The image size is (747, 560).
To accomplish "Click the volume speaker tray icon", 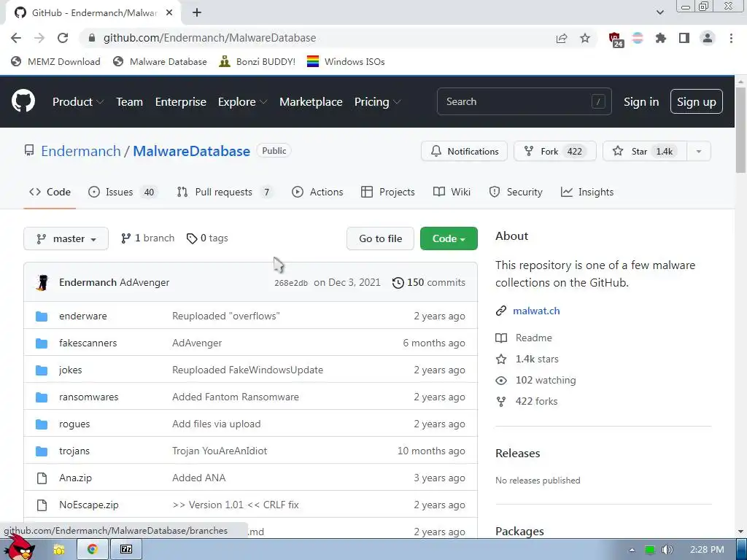I will [x=667, y=550].
